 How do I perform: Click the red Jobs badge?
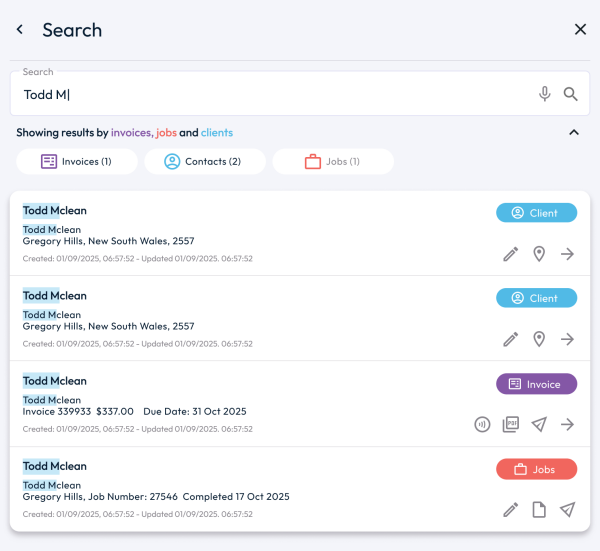point(536,469)
